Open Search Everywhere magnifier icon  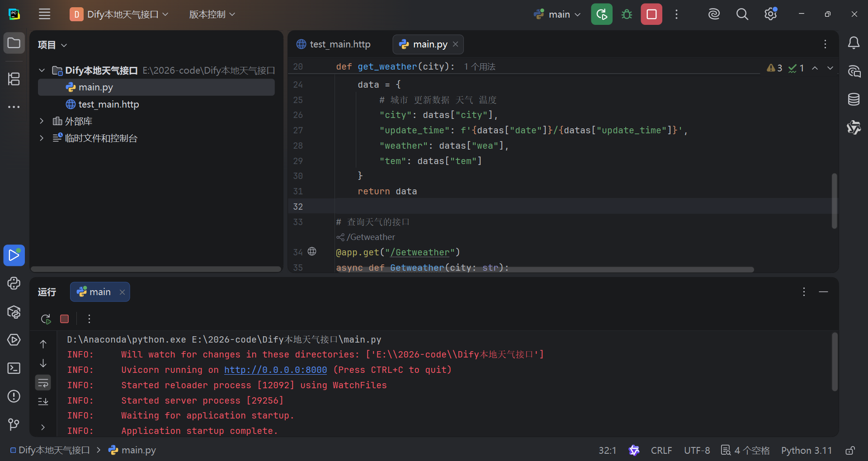point(742,14)
